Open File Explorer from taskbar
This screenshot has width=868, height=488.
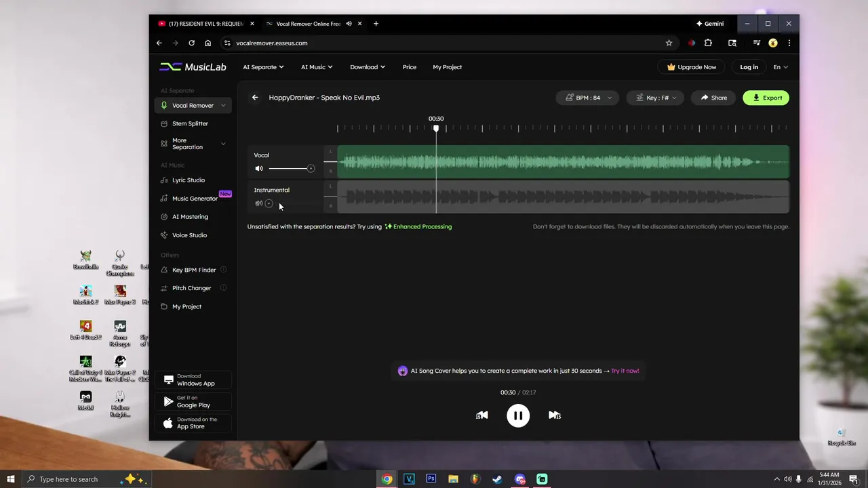click(453, 479)
